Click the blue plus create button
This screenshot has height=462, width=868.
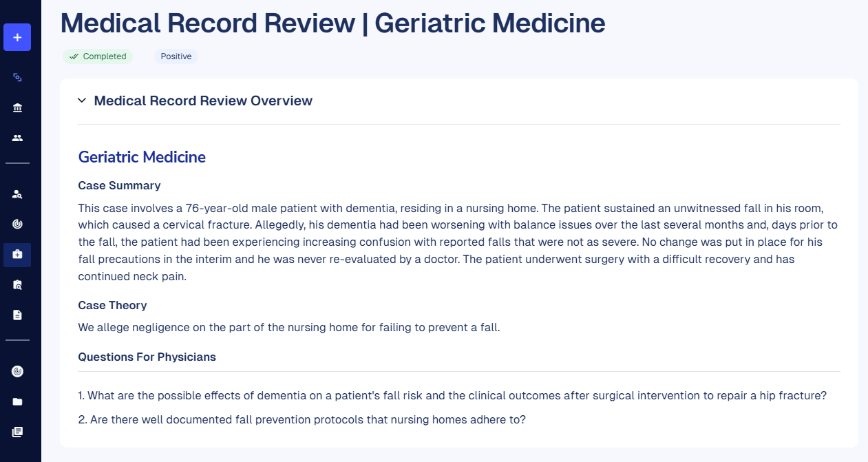point(17,37)
